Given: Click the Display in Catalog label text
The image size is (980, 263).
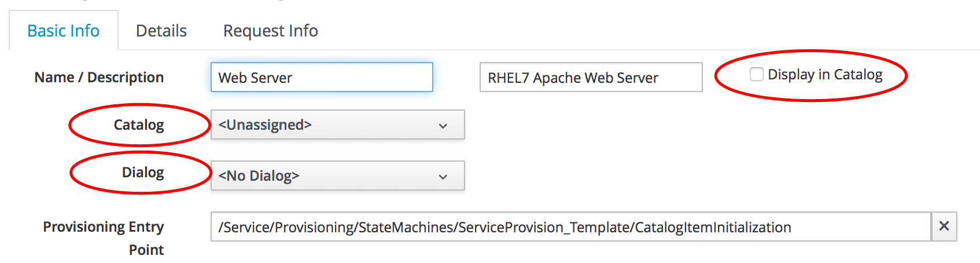Looking at the screenshot, I should click(824, 75).
